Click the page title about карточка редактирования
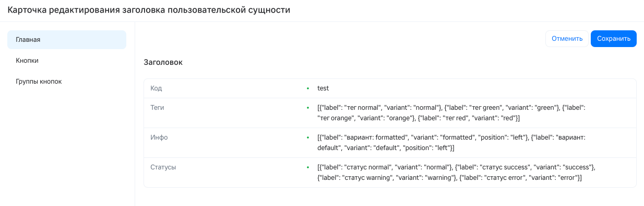The image size is (644, 206). tap(149, 10)
